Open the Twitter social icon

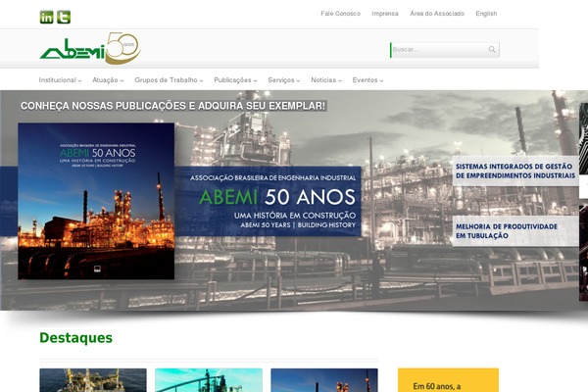click(x=64, y=17)
